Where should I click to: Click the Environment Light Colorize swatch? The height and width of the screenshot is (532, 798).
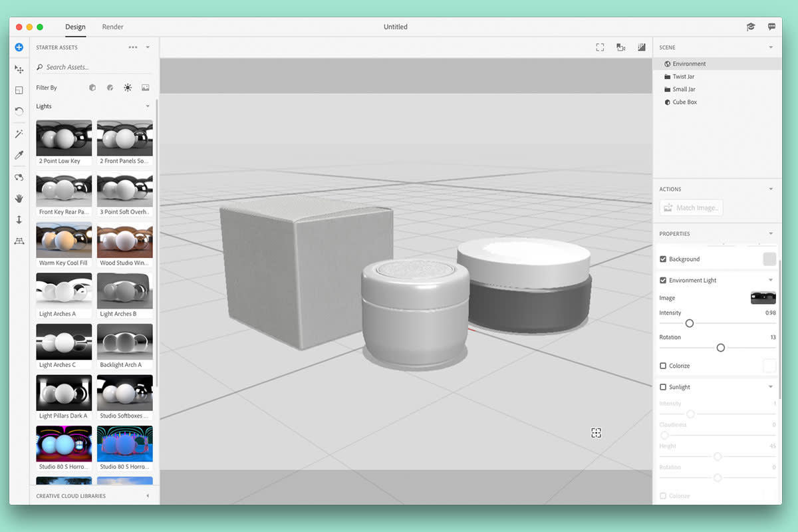(769, 366)
